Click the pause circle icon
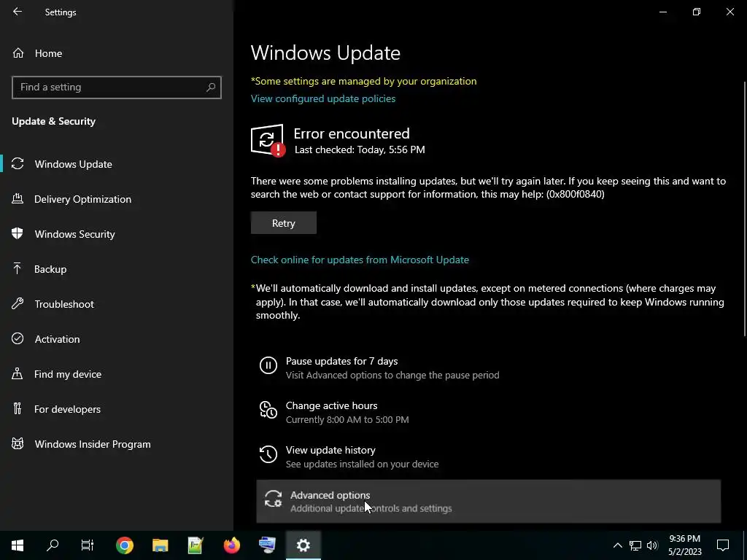Image resolution: width=747 pixels, height=560 pixels. pos(268,365)
